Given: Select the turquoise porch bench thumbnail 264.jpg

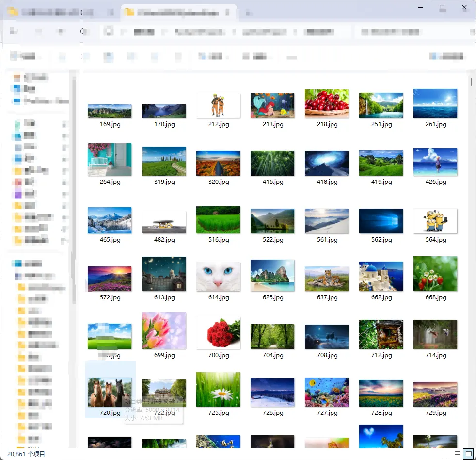Looking at the screenshot, I should (110, 159).
